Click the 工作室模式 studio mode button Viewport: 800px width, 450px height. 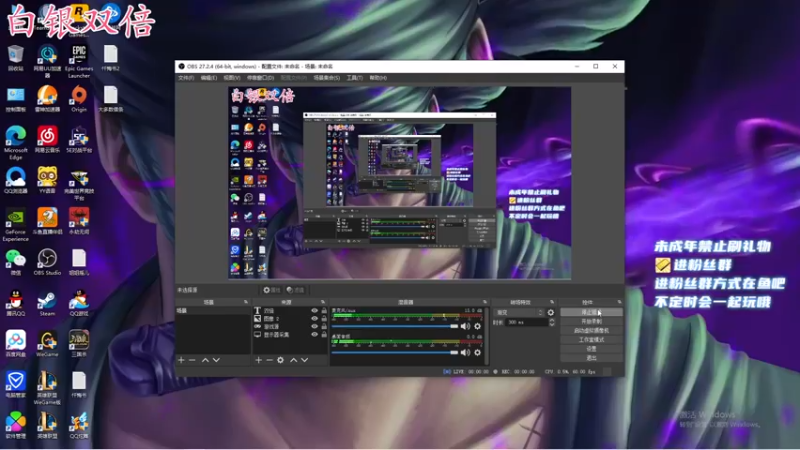591,340
